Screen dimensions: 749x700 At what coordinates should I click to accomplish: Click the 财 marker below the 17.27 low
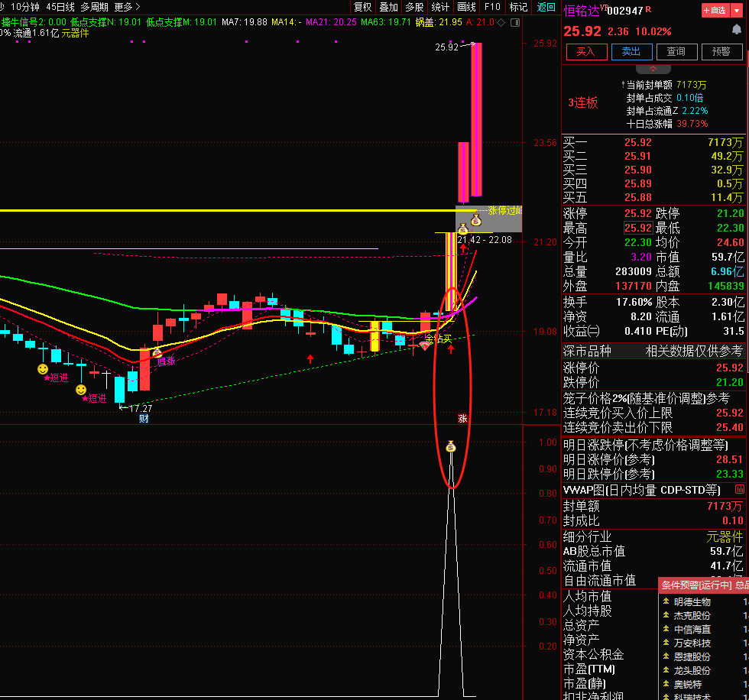(x=143, y=418)
